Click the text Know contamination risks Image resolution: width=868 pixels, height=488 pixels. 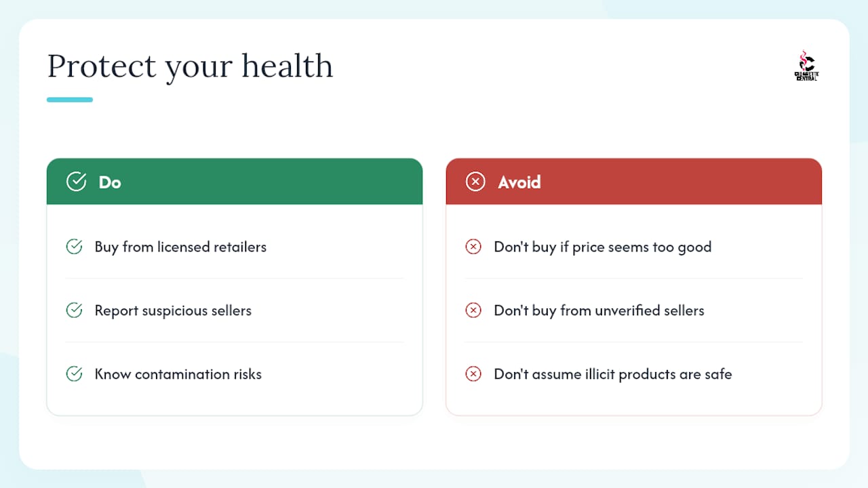(x=178, y=374)
